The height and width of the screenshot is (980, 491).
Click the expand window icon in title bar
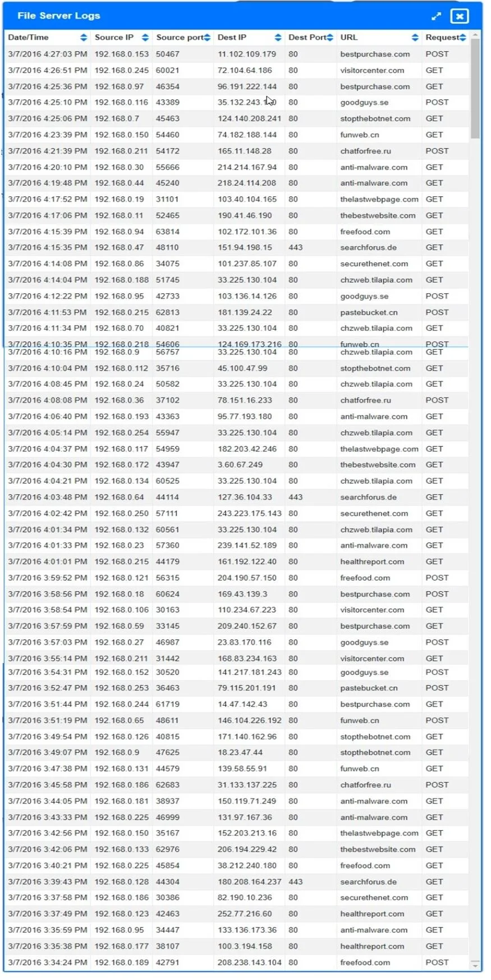tap(436, 16)
